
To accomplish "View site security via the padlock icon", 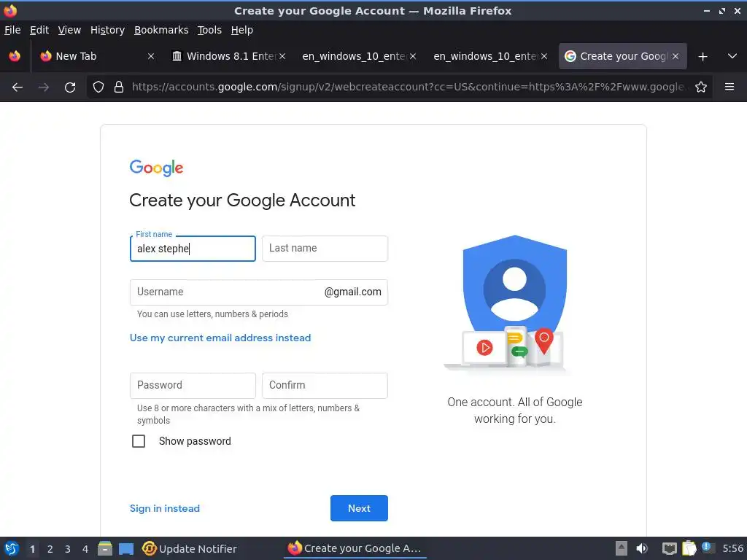I will point(119,87).
